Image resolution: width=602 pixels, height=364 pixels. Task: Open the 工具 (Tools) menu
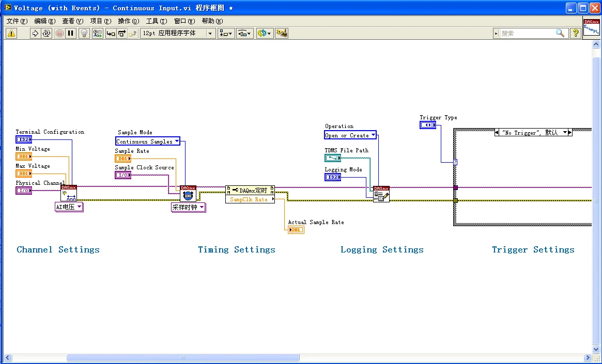pyautogui.click(x=156, y=21)
